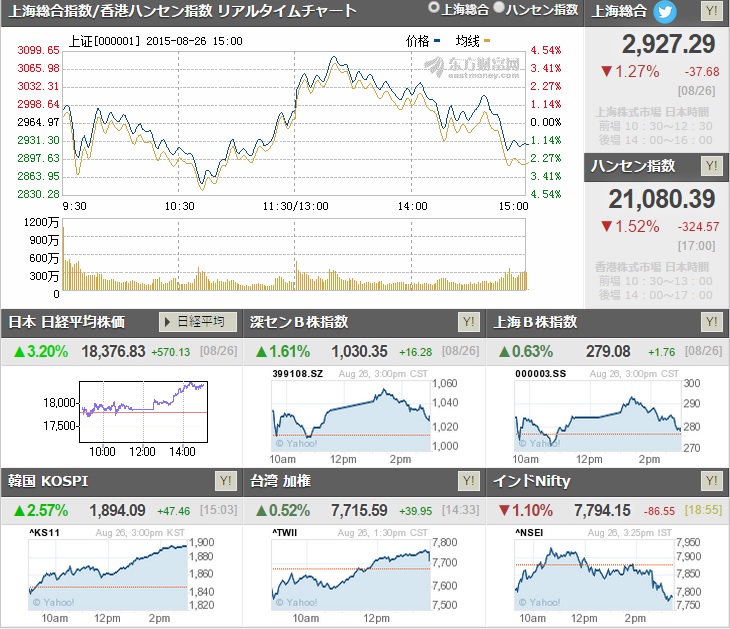This screenshot has width=730, height=629.
Task: Open Y! icon next to 上海総合
Action: tap(711, 11)
